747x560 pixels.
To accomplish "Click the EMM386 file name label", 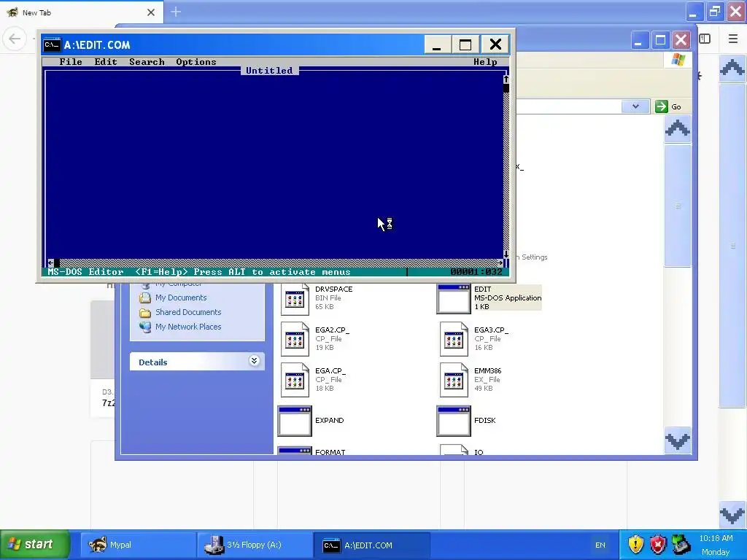I will coord(487,370).
